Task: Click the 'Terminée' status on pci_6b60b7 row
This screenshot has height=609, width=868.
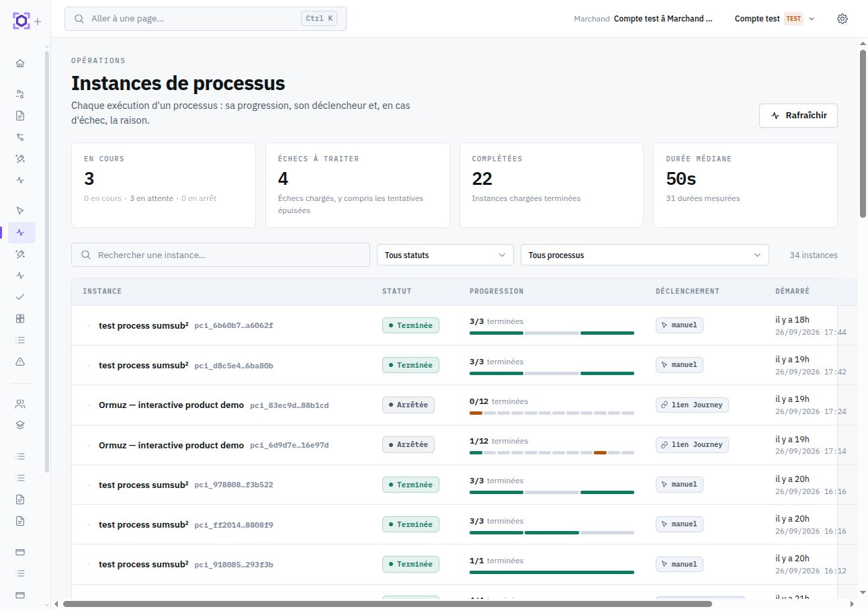Action: pos(410,325)
